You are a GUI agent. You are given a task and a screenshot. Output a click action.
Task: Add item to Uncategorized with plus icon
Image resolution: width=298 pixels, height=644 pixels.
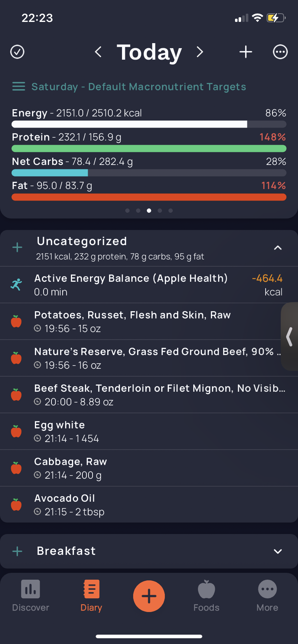(x=17, y=247)
